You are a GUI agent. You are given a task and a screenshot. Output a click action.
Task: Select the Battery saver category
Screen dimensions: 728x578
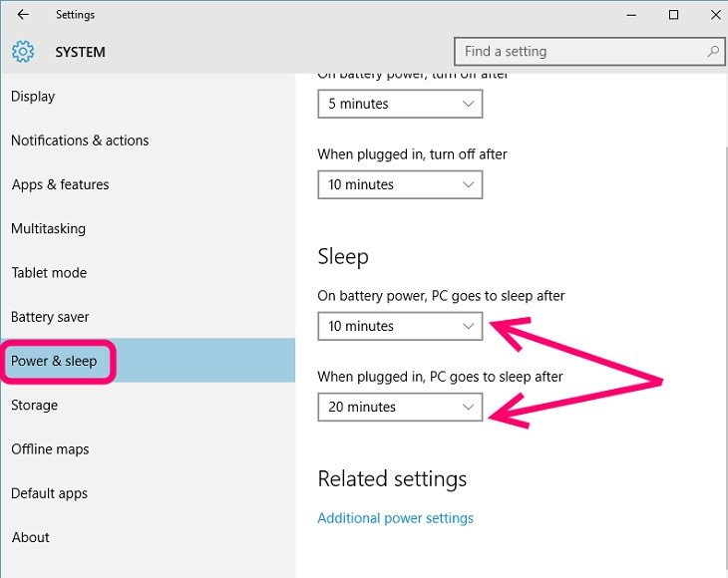(x=50, y=317)
